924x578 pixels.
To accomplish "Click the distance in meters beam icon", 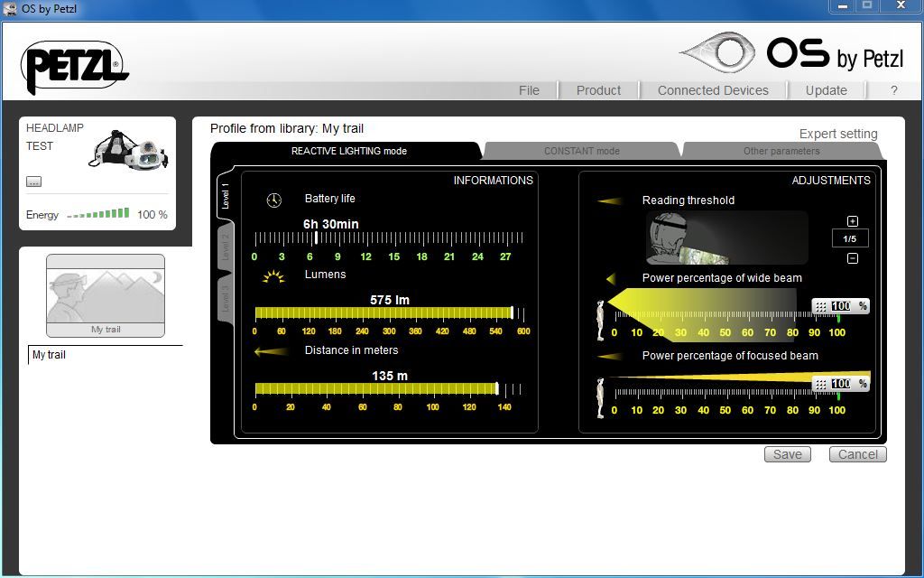I will pos(272,351).
